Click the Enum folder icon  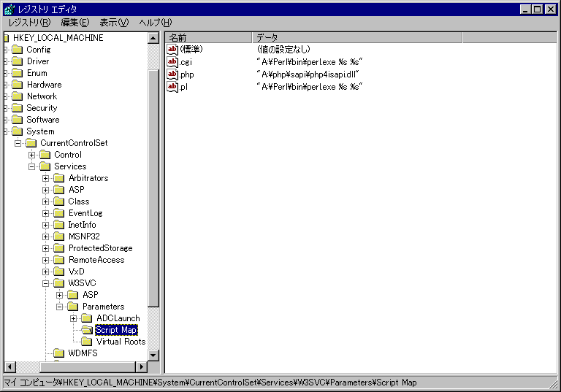coord(18,73)
